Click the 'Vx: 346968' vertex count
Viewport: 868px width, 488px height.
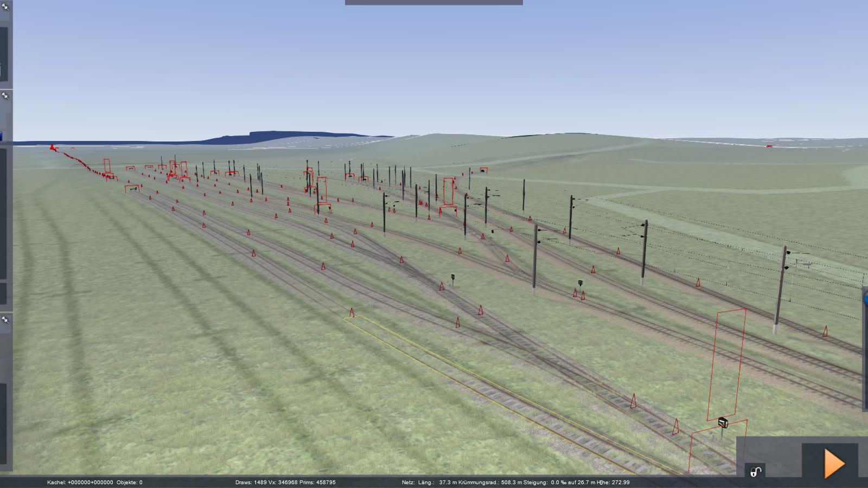[x=283, y=482]
